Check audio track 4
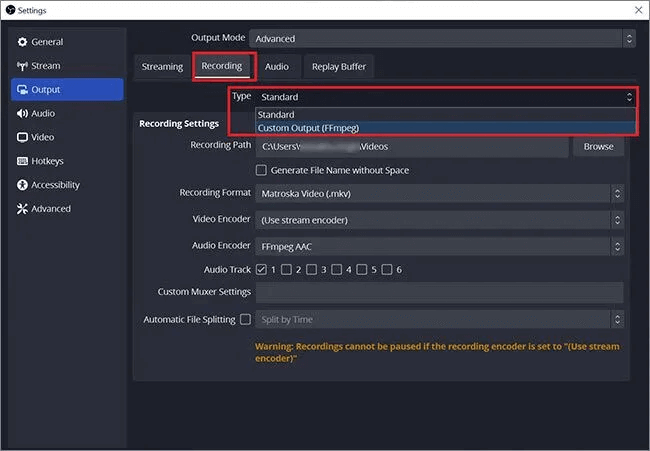This screenshot has height=451, width=650. (337, 270)
